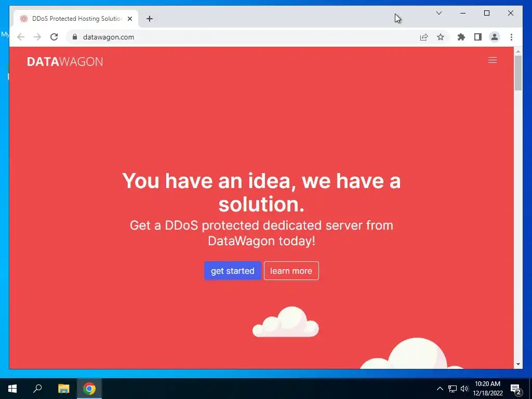Open a new tab
This screenshot has width=532, height=399.
149,19
